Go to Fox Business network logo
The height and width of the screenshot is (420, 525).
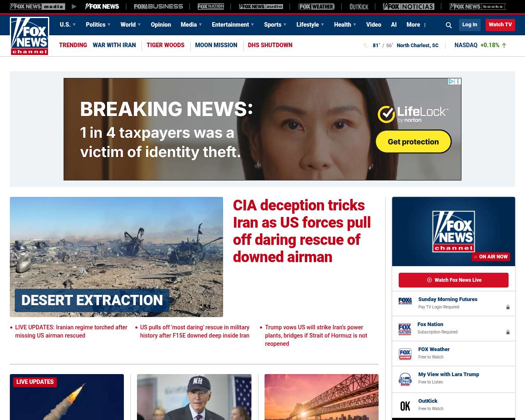tap(158, 7)
